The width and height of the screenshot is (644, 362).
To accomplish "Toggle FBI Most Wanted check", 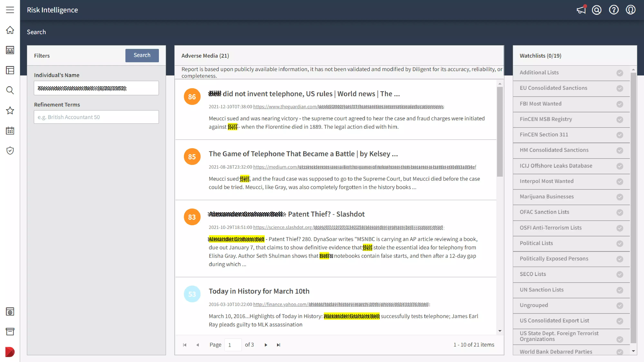I will click(620, 104).
